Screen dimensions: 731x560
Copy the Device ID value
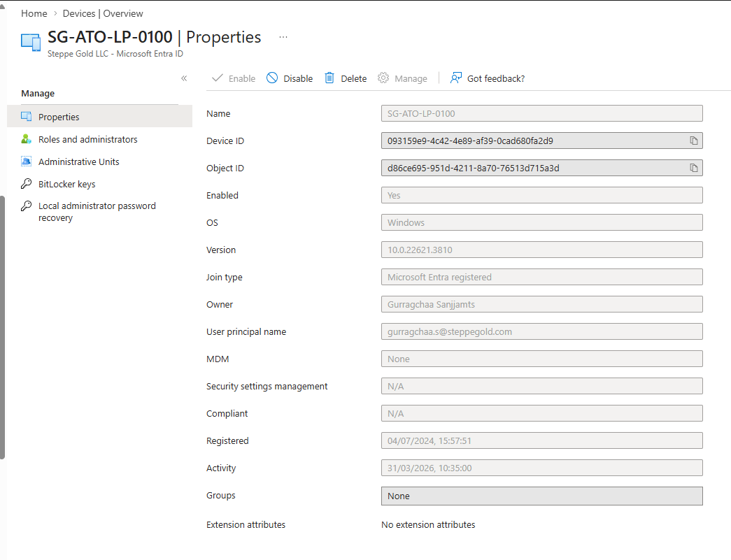point(694,141)
